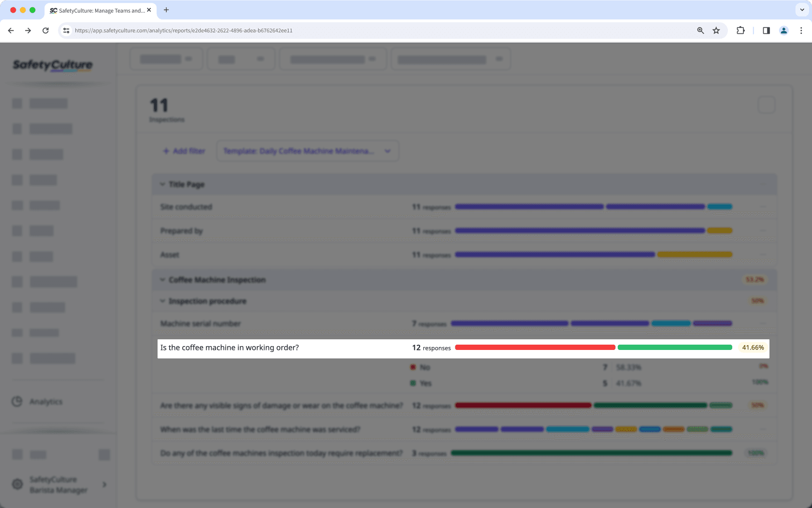812x508 pixels.
Task: Open the Chrome three-dot menu
Action: [801, 30]
